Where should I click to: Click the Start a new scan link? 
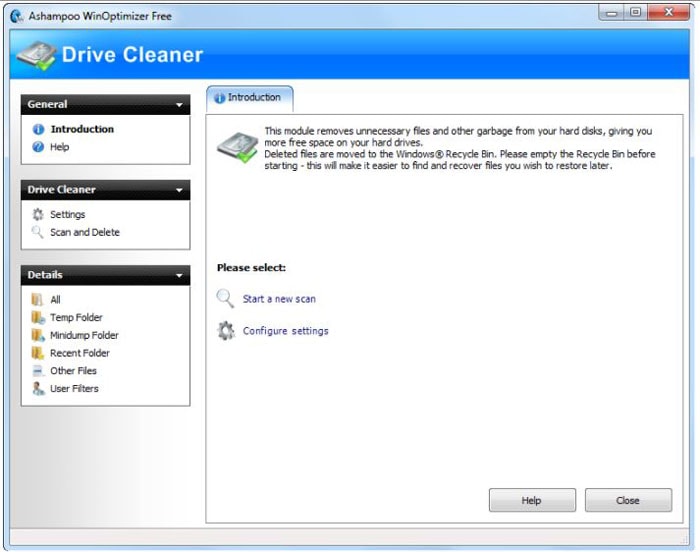pos(279,299)
